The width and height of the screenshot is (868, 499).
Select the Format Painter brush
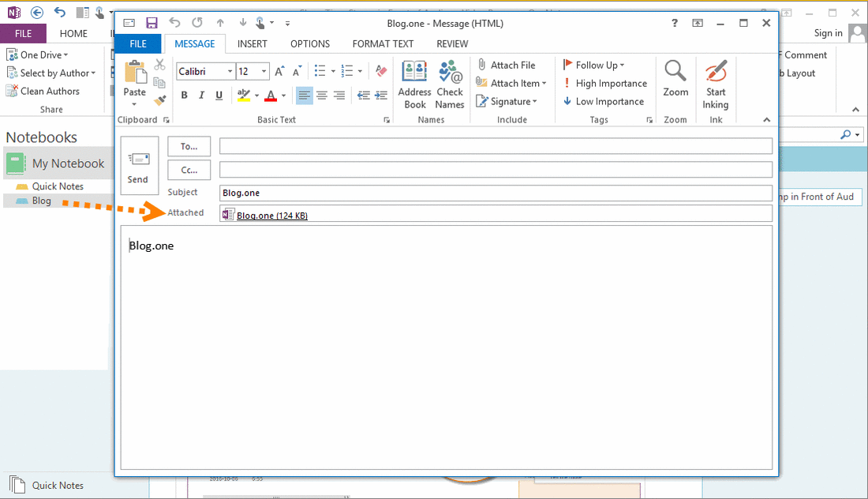[x=160, y=100]
